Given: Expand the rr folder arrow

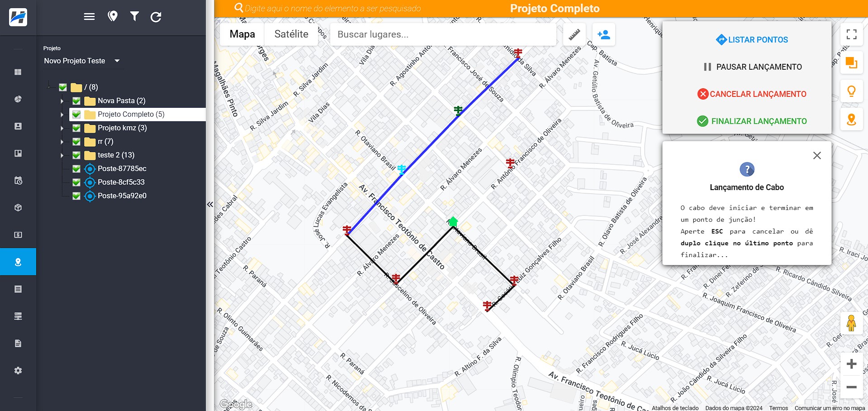Looking at the screenshot, I should tap(62, 142).
